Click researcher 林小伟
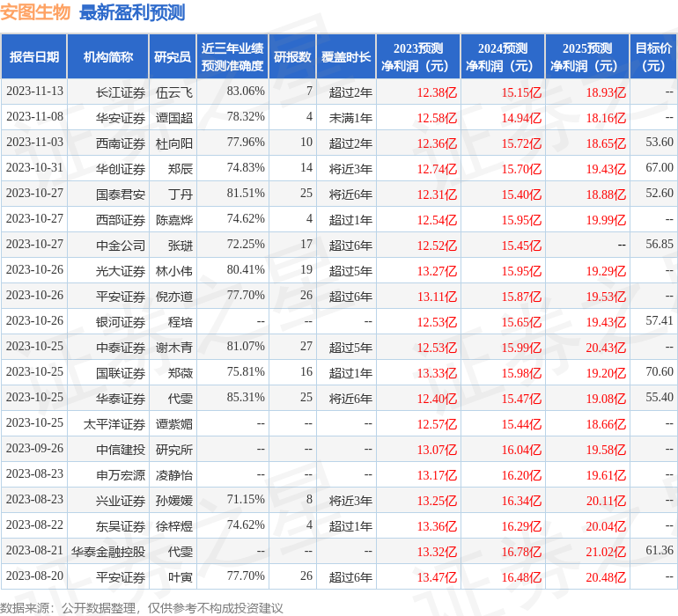Viewport: 678px width, 616px height. pos(173,271)
